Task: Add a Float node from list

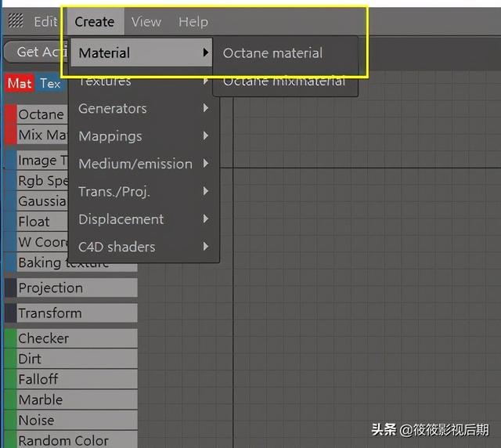Action: (x=41, y=222)
